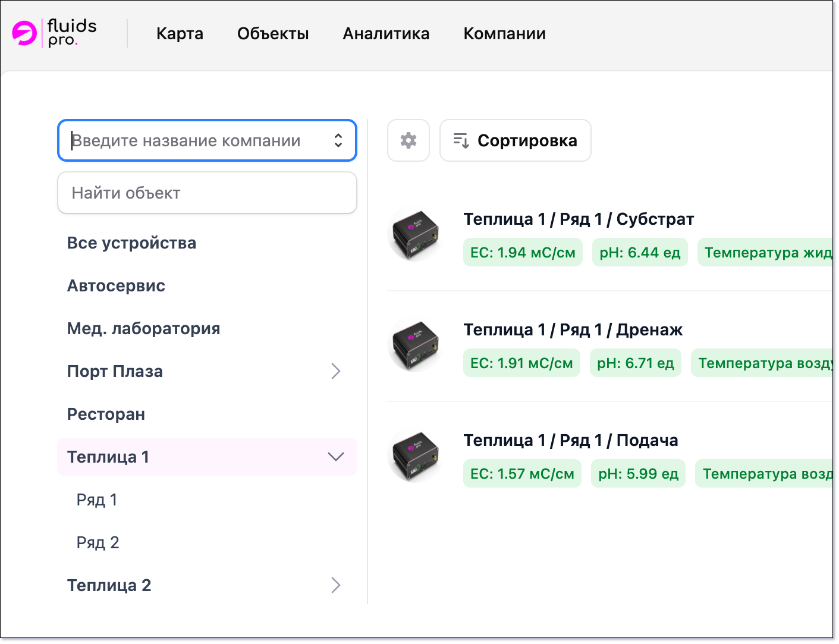Open Теплица 1 / Ряд 1 / Подача device
839x644 pixels.
571,441
